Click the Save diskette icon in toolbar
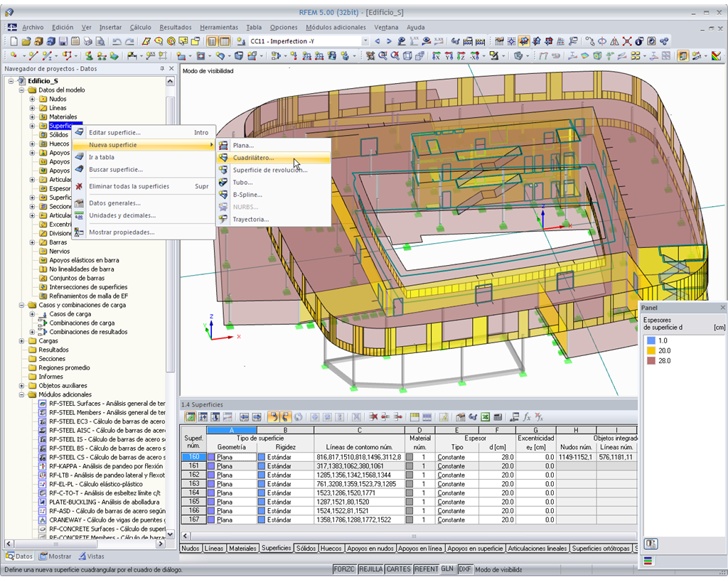 tap(63, 41)
